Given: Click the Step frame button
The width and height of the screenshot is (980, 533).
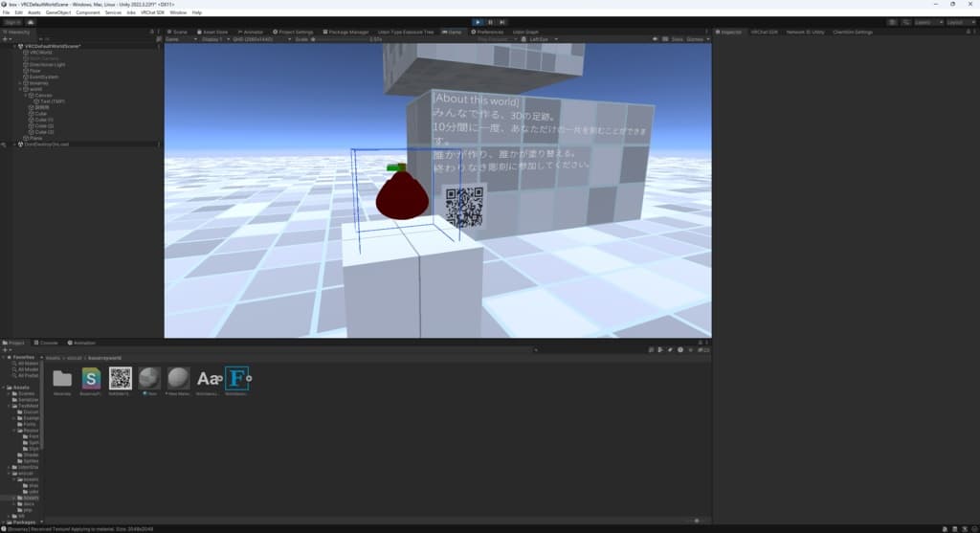Looking at the screenshot, I should 501,22.
